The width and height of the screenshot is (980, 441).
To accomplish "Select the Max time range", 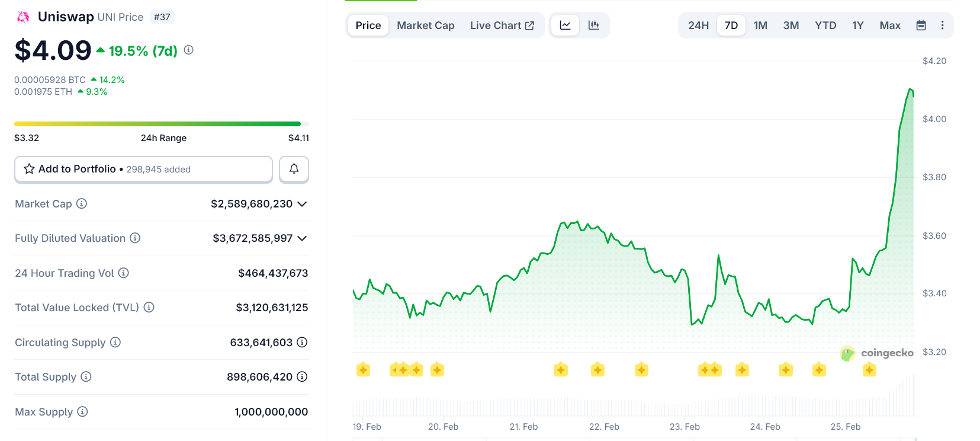I will pos(889,25).
